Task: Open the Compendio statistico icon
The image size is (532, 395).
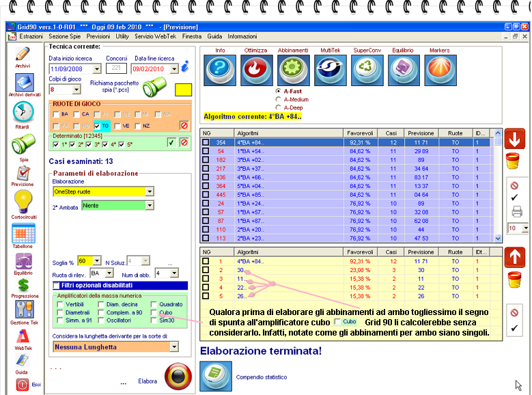Action: [216, 377]
